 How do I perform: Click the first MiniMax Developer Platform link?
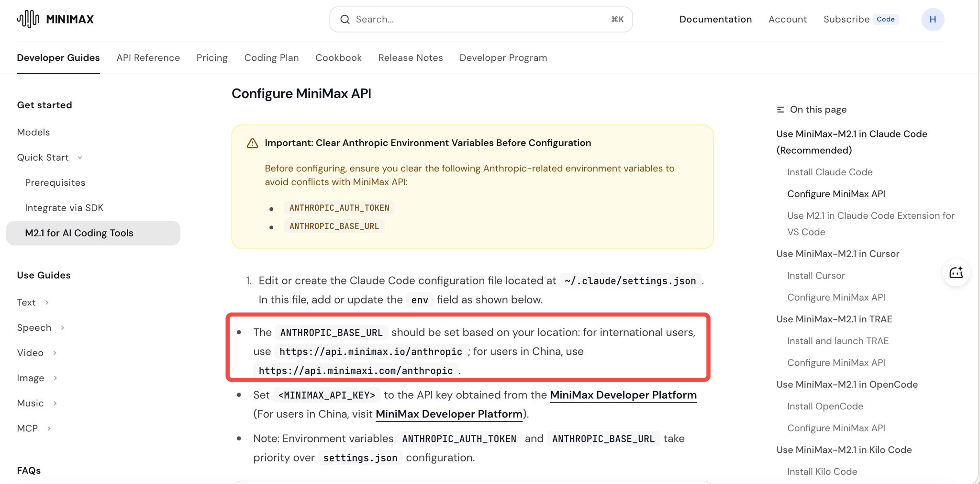click(623, 395)
